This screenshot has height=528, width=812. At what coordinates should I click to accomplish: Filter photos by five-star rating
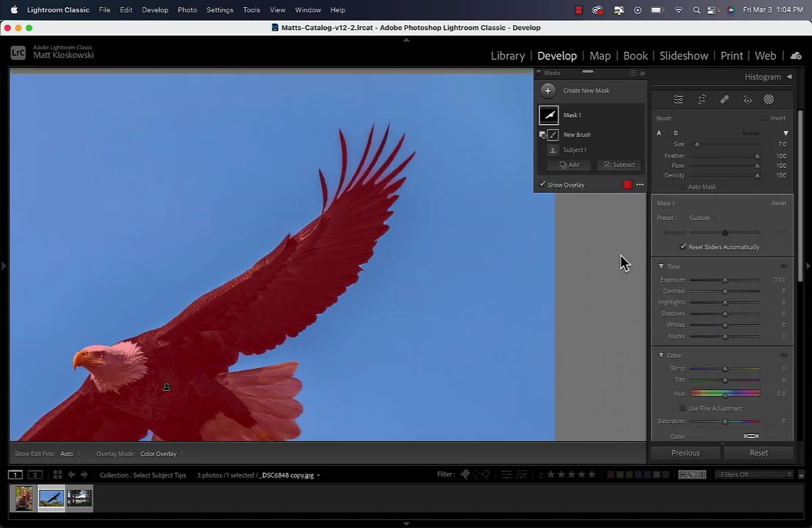(590, 475)
